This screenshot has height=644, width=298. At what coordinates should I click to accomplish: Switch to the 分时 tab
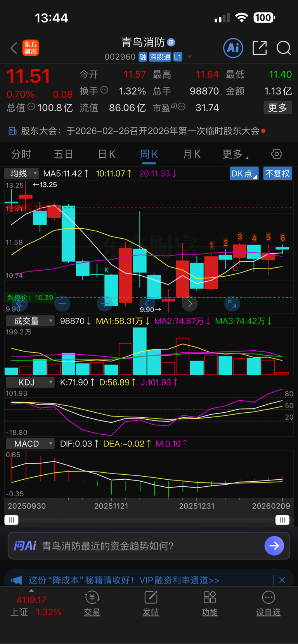coord(21,154)
